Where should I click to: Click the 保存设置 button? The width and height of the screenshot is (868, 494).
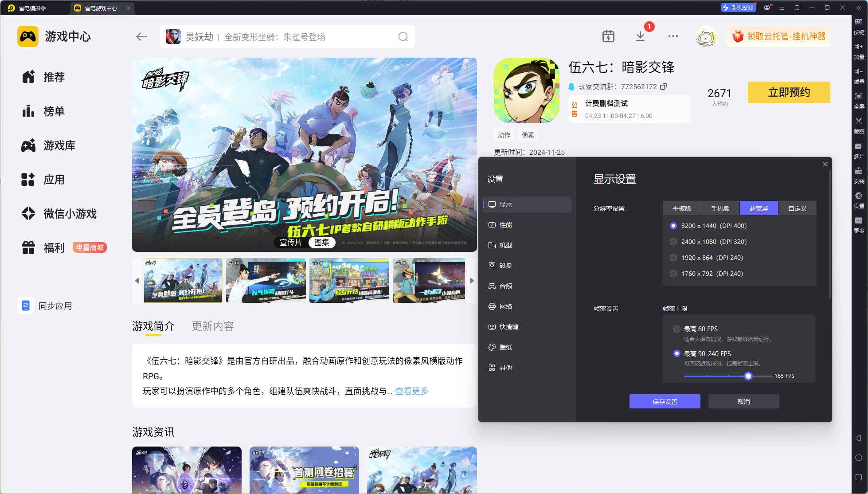click(x=665, y=402)
